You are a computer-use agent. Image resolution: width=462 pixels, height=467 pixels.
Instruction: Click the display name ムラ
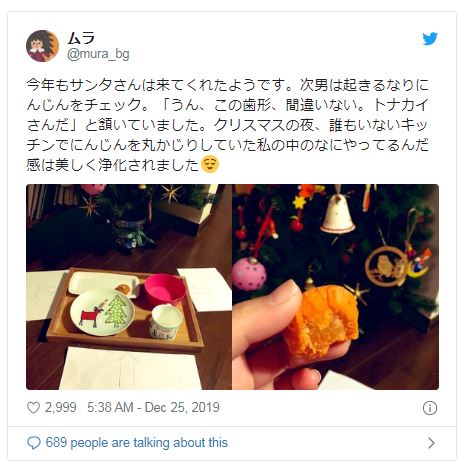pyautogui.click(x=81, y=38)
